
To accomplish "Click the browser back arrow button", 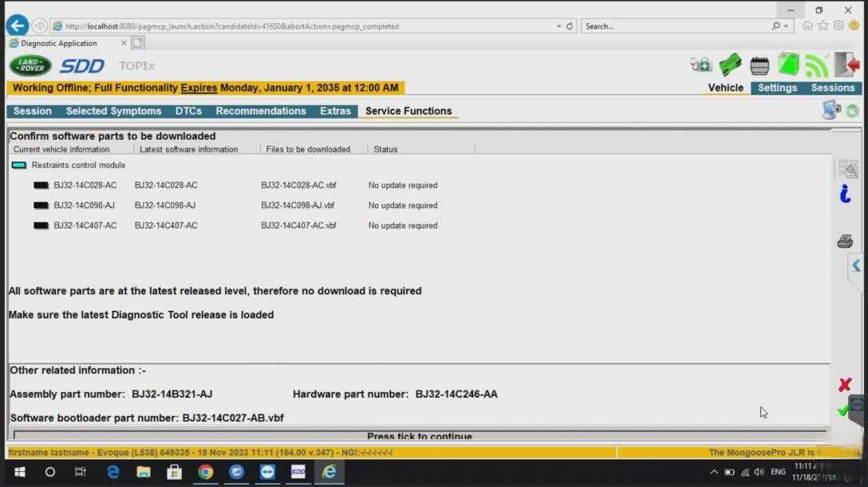I will pyautogui.click(x=18, y=26).
